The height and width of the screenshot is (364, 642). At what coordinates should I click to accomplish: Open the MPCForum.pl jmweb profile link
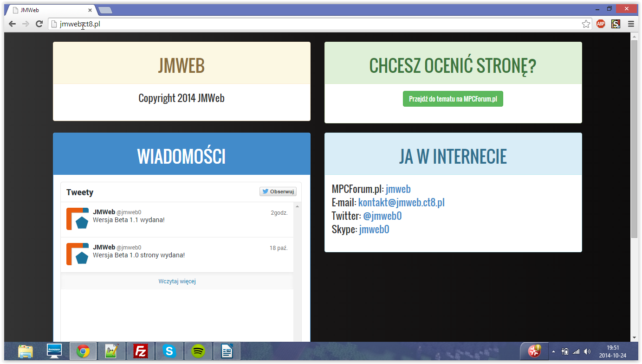click(398, 189)
